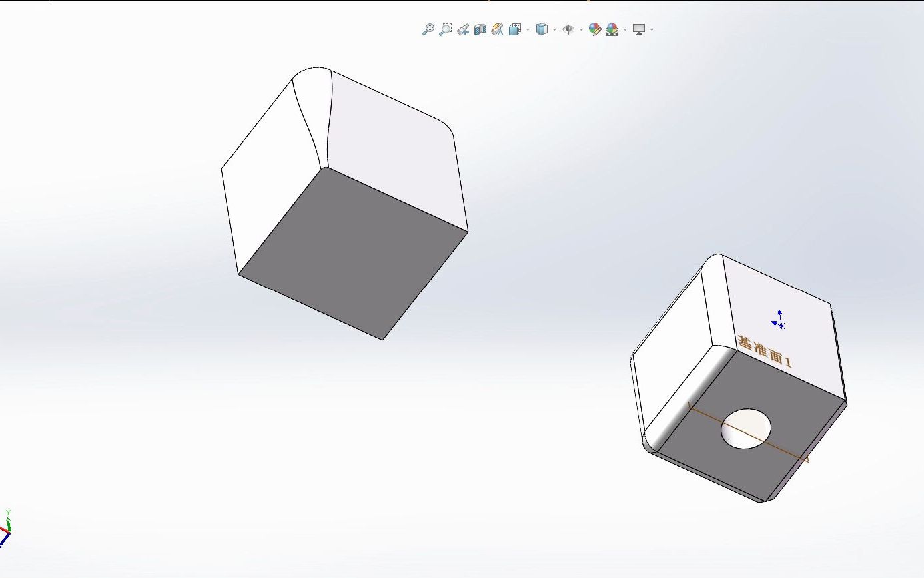Toggle the Section View tool
The image size is (924, 578).
480,29
